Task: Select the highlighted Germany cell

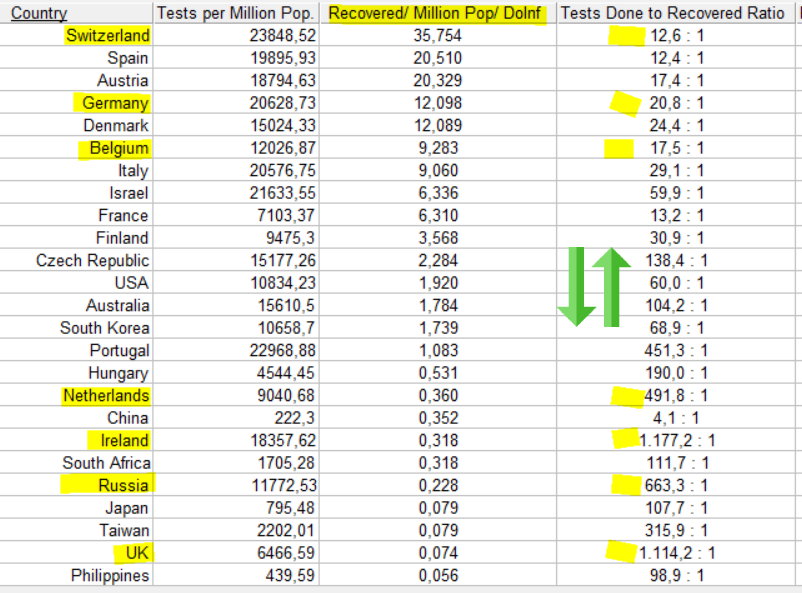Action: point(115,103)
